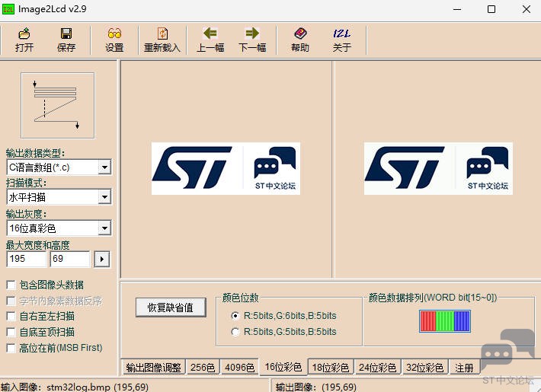Open C语言数组(*.c) combo box
Image resolution: width=541 pixels, height=392 pixels.
[x=59, y=167]
